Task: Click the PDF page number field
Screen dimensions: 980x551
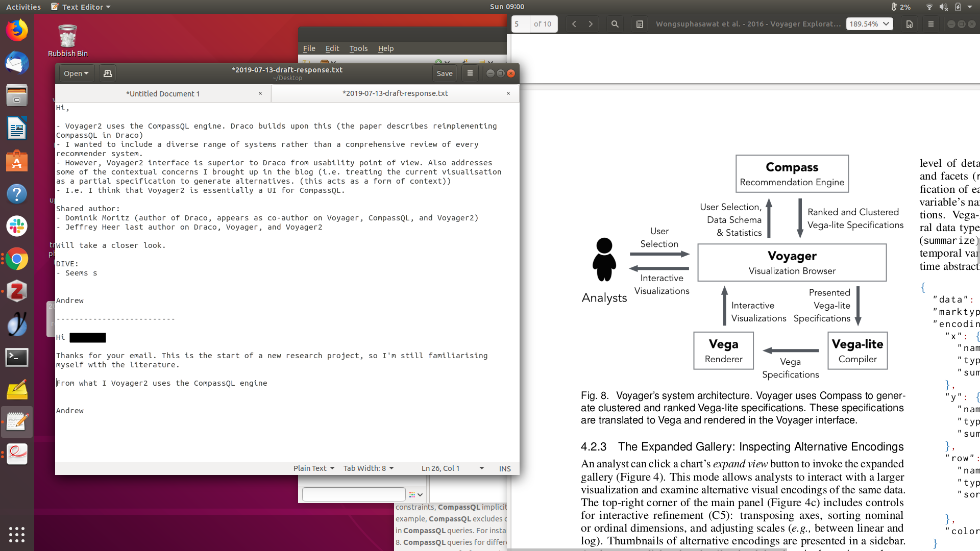Action: point(520,24)
